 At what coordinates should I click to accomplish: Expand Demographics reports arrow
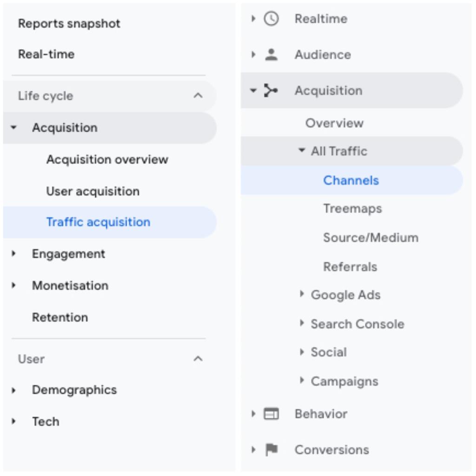(x=13, y=390)
